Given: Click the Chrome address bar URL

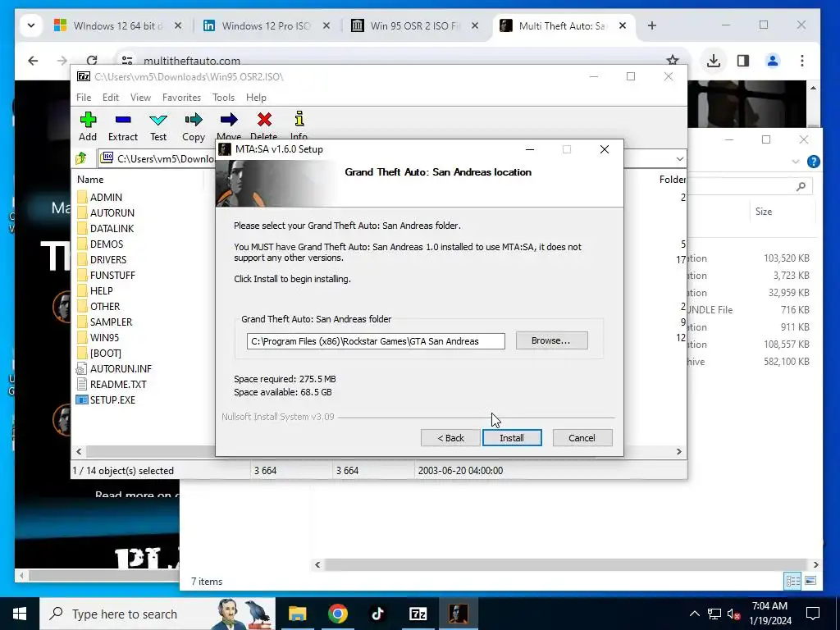Looking at the screenshot, I should pyautogui.click(x=192, y=61).
